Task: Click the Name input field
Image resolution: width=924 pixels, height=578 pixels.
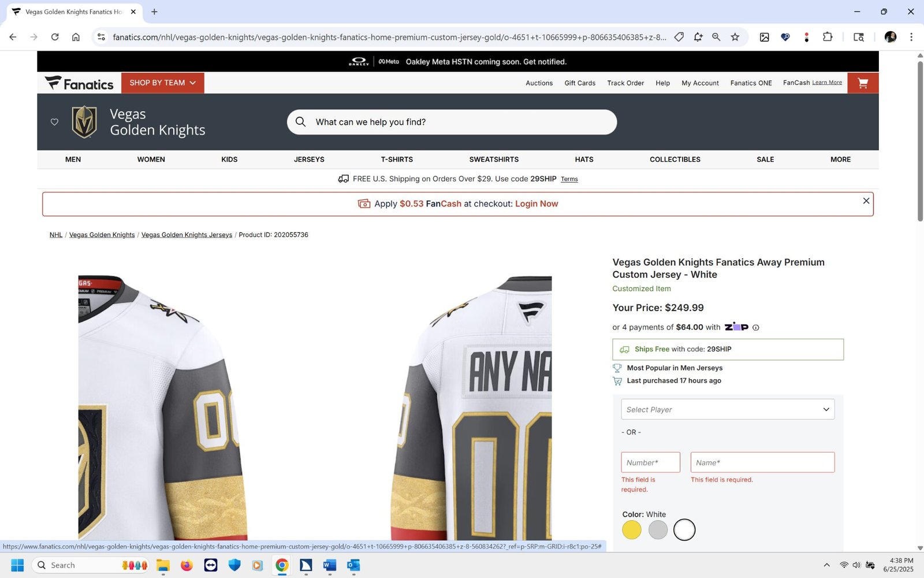Action: 762,462
